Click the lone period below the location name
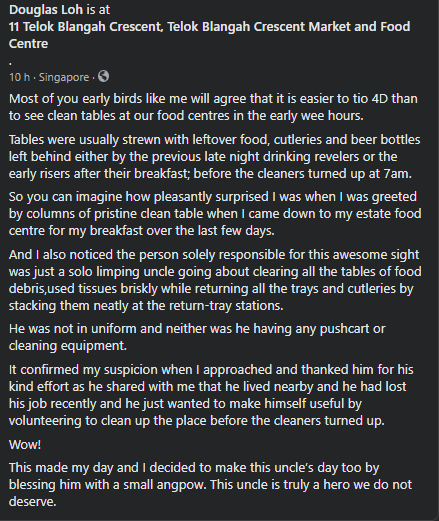 point(11,63)
